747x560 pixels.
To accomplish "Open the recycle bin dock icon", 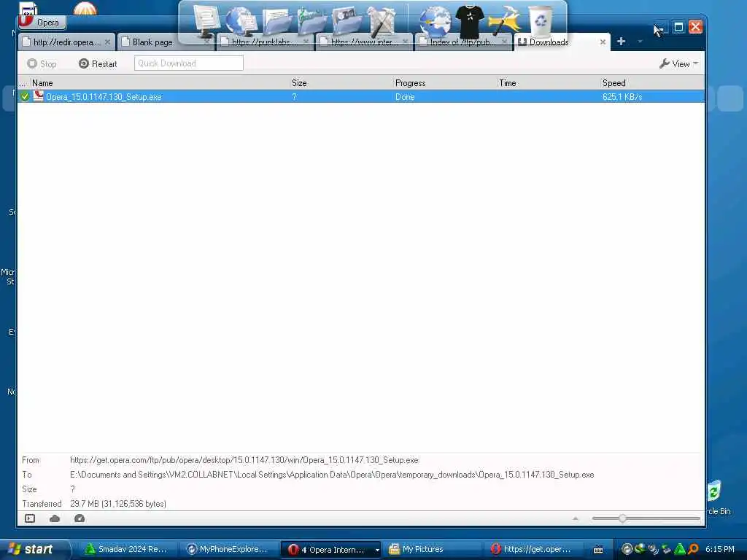I will [541, 21].
